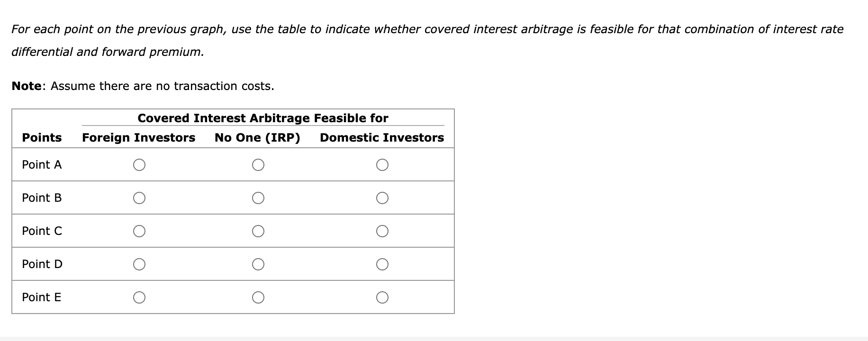The image size is (868, 341).
Task: Set Point E to Foreign Investors
Action: (x=139, y=297)
